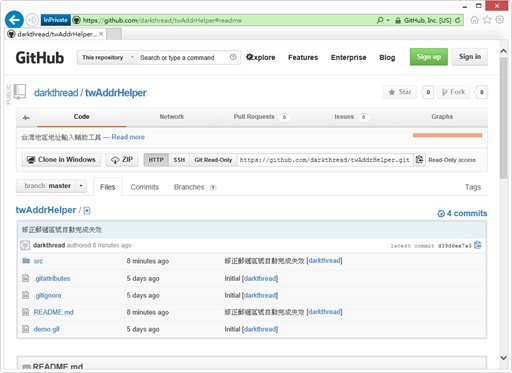Screen dimensions: 512x373
Task: Click the Sign in button
Action: (x=470, y=57)
